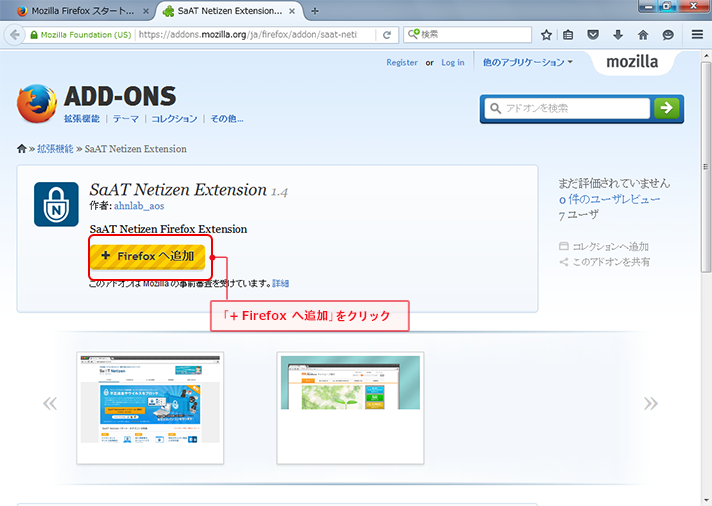Switch to the Mozilla Firefox Start tab
The height and width of the screenshot is (506, 712).
tap(82, 11)
